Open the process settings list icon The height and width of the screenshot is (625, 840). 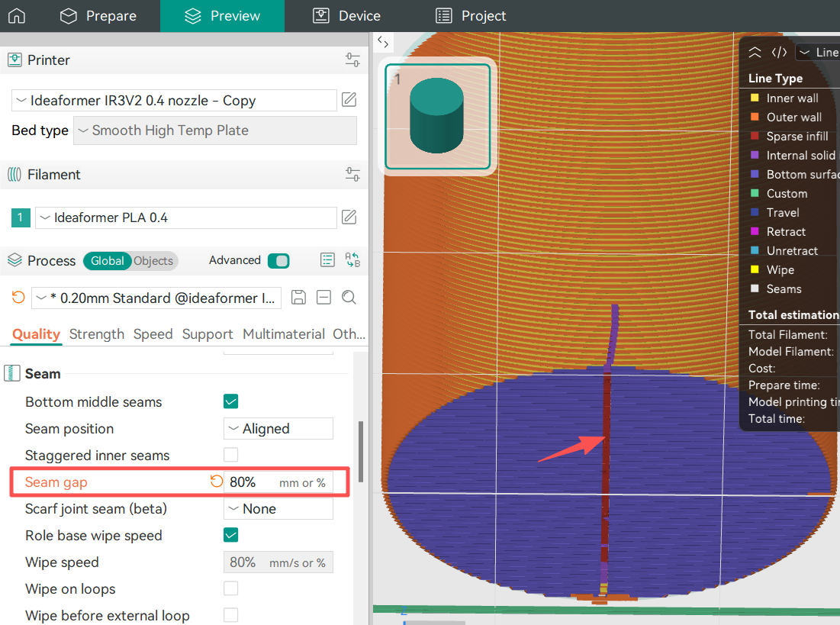327,260
